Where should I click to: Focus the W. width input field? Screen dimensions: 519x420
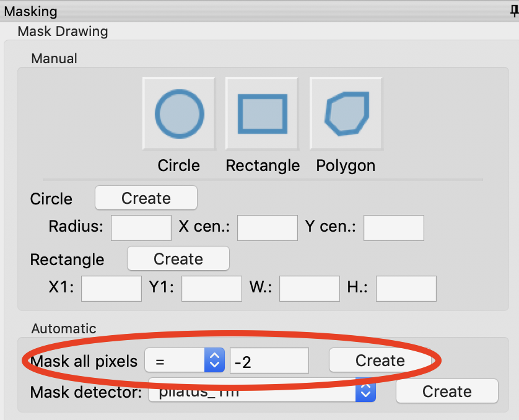[310, 289]
